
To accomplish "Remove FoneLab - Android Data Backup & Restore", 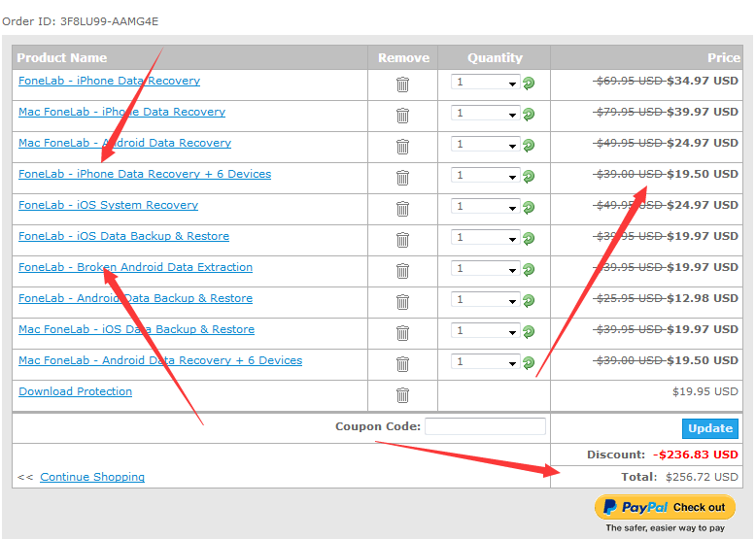I will [402, 302].
